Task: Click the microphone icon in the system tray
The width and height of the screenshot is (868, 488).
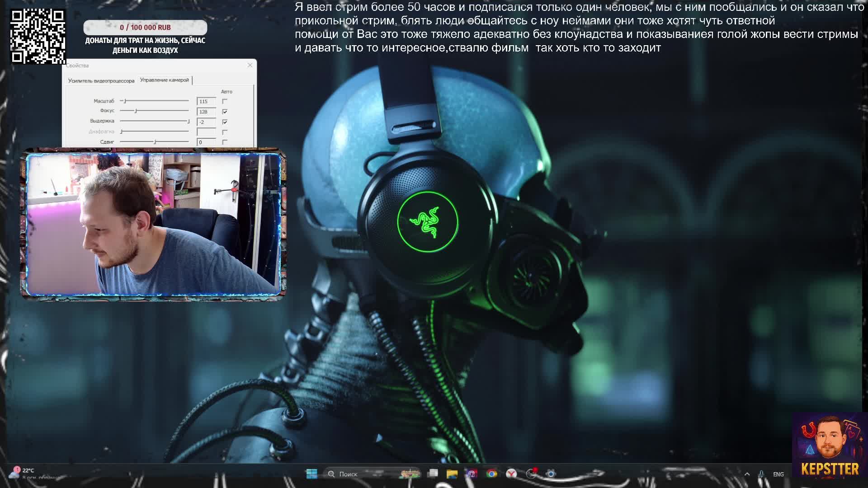Action: pyautogui.click(x=761, y=474)
